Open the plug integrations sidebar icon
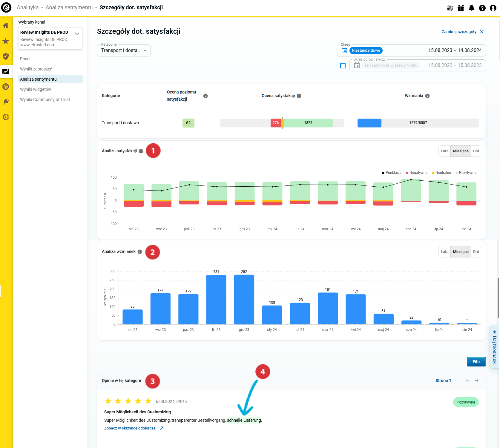Screen dimensions: 500x448 (6, 102)
